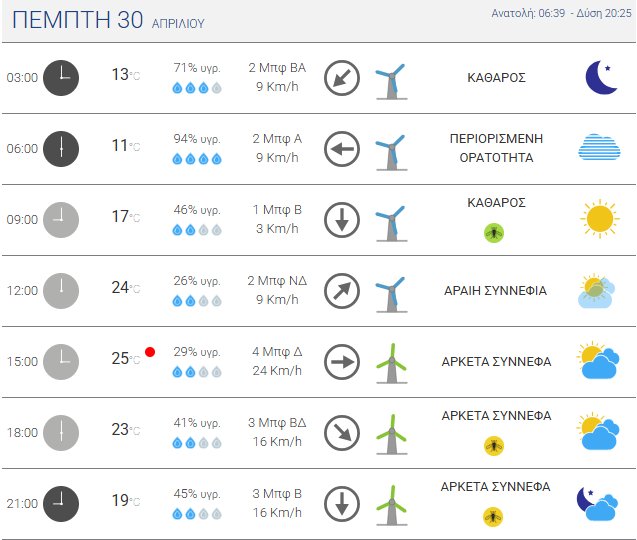This screenshot has height=540, width=637.
Task: Click the crescent moon clear-sky icon
Action: pos(600,77)
